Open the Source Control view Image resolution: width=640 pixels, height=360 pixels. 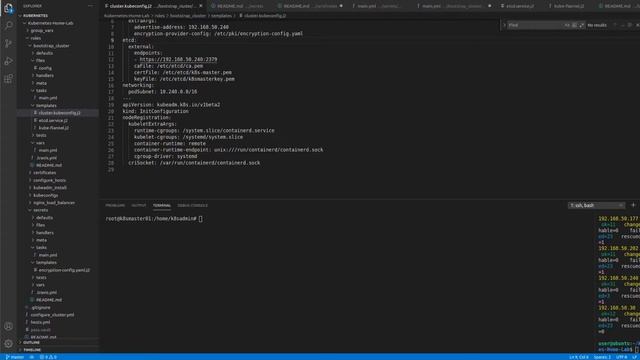pyautogui.click(x=8, y=43)
